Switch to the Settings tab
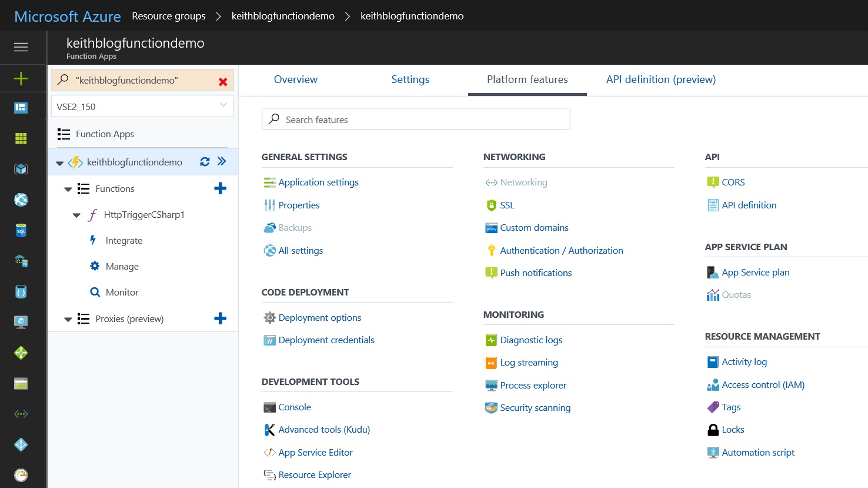868x488 pixels. (x=410, y=79)
